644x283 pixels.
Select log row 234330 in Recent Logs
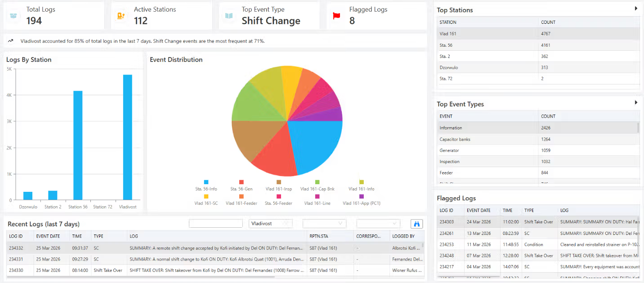[214, 270]
